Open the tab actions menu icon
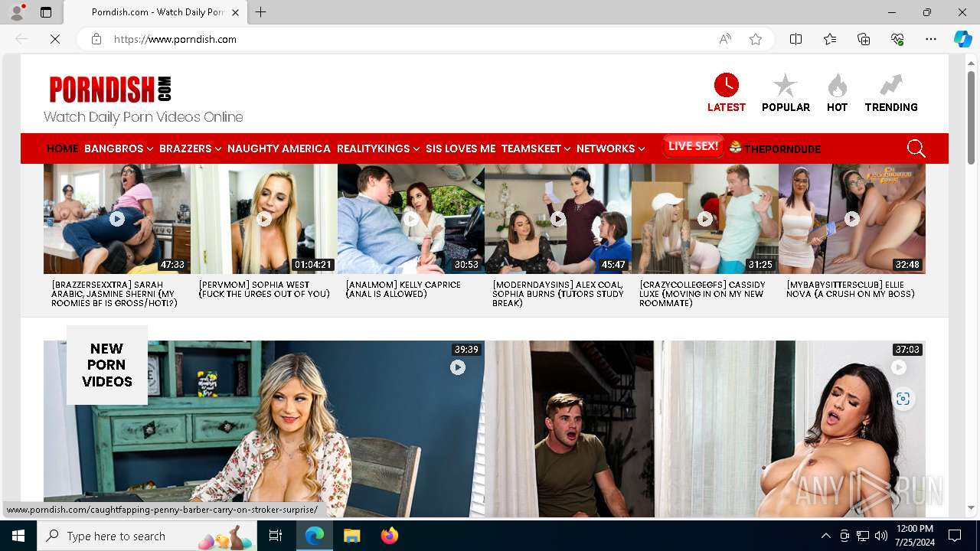 [46, 12]
